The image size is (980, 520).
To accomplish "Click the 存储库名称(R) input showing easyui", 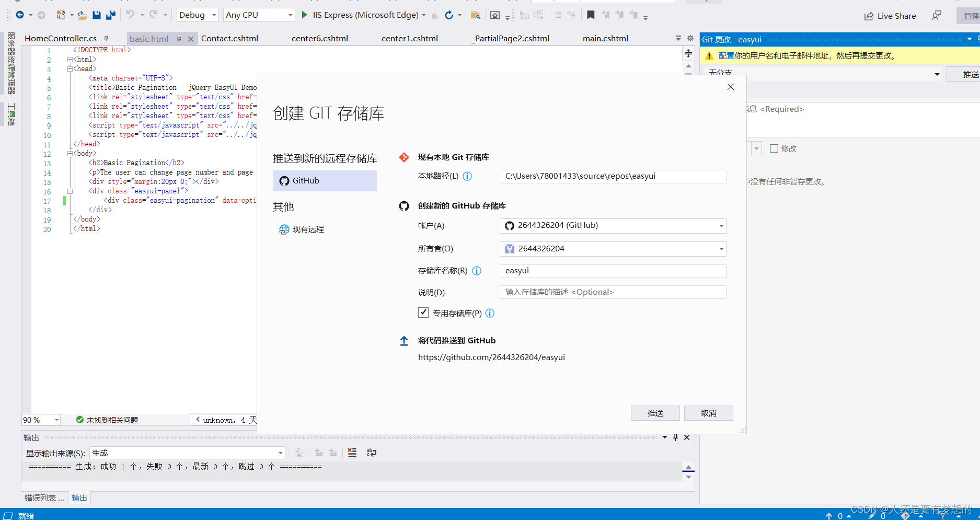I will tap(612, 271).
